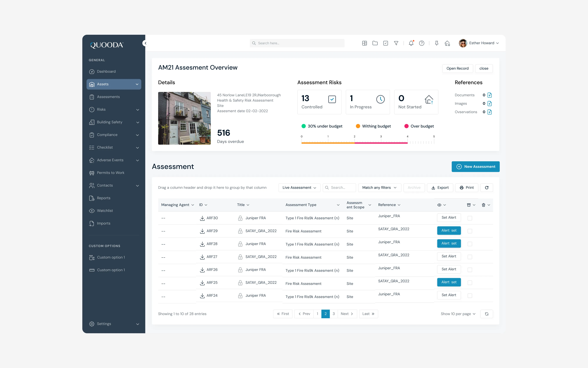The image size is (588, 368).
Task: Open notifications bell
Action: coord(411,43)
